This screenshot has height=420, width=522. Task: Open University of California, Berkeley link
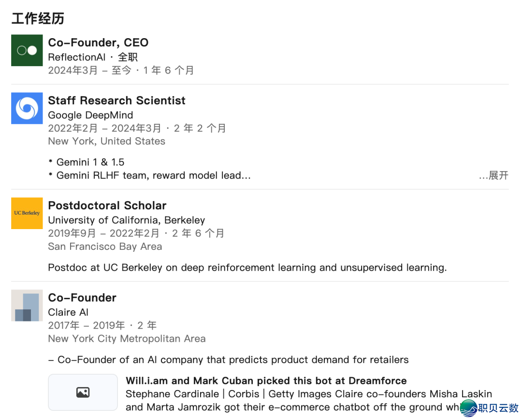(127, 220)
